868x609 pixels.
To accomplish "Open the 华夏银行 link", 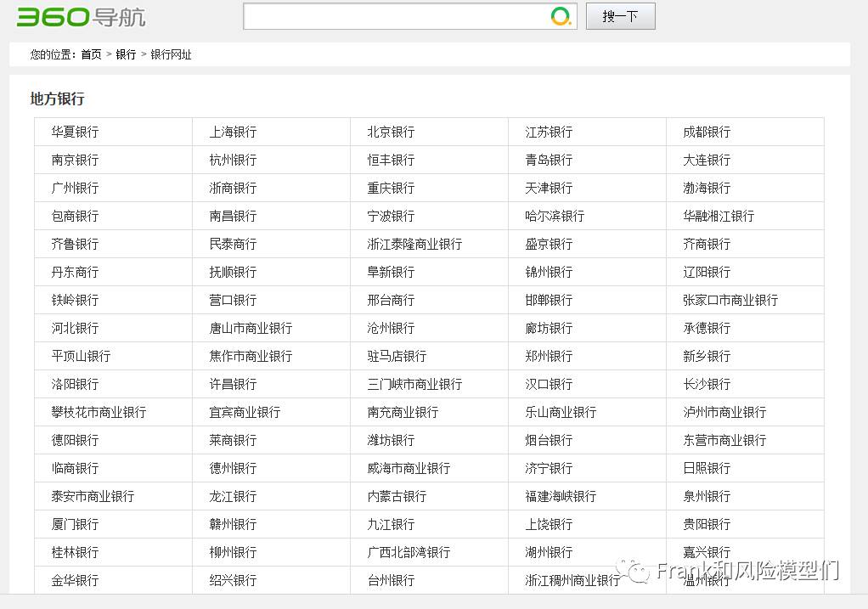I will [x=75, y=132].
